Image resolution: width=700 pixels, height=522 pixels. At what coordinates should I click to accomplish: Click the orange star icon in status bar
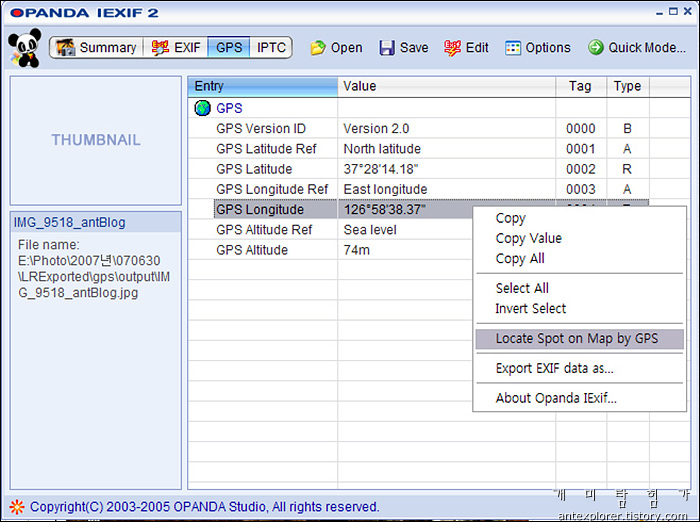click(x=17, y=507)
